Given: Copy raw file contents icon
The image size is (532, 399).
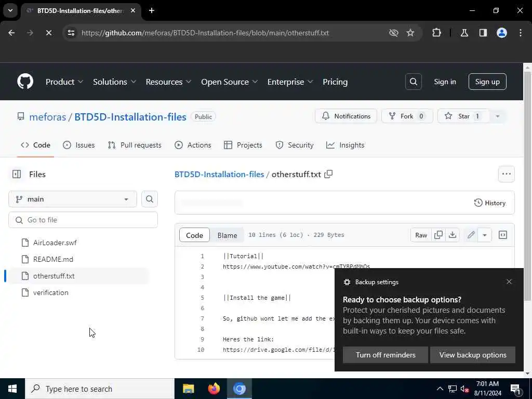Looking at the screenshot, I should pyautogui.click(x=438, y=235).
